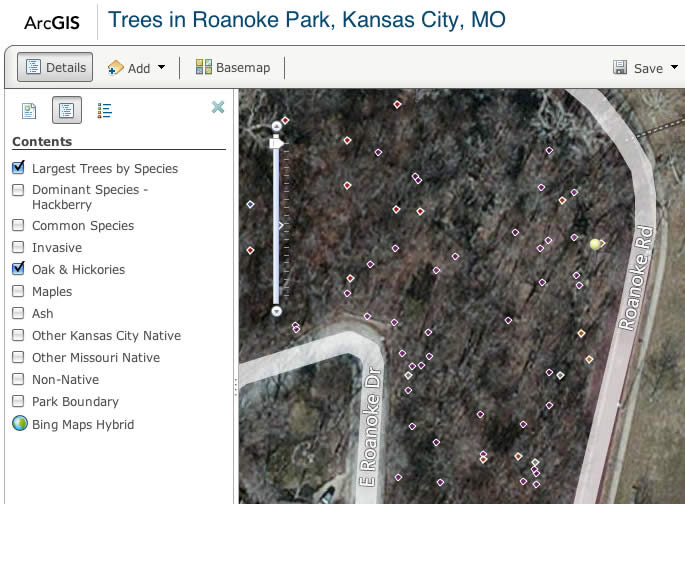Click the Invasive layer name

coord(57,248)
